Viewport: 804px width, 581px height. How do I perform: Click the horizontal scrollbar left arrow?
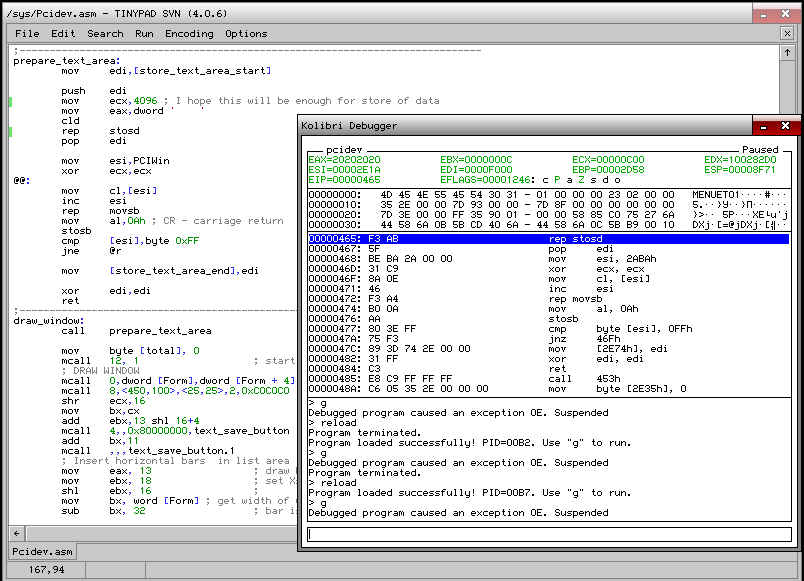point(16,532)
